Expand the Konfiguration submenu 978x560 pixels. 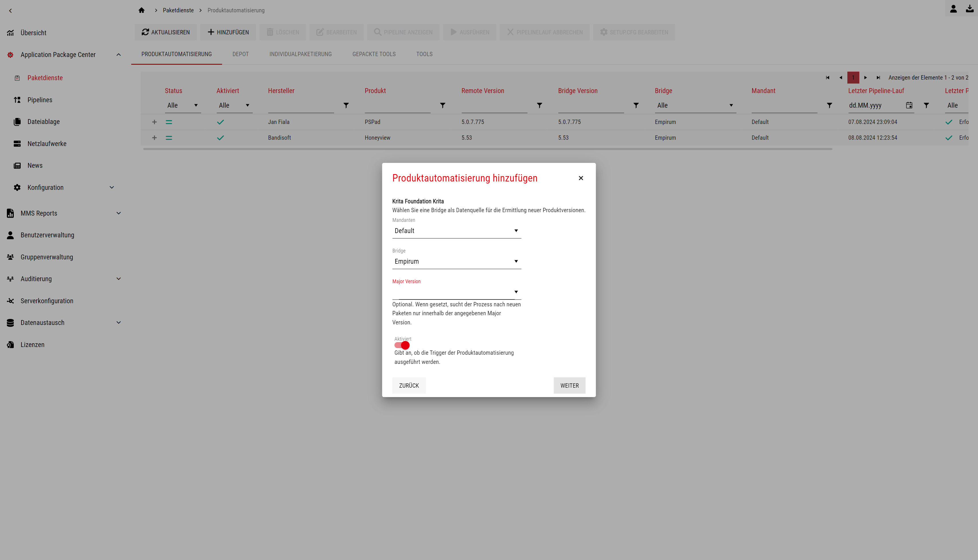click(x=112, y=187)
